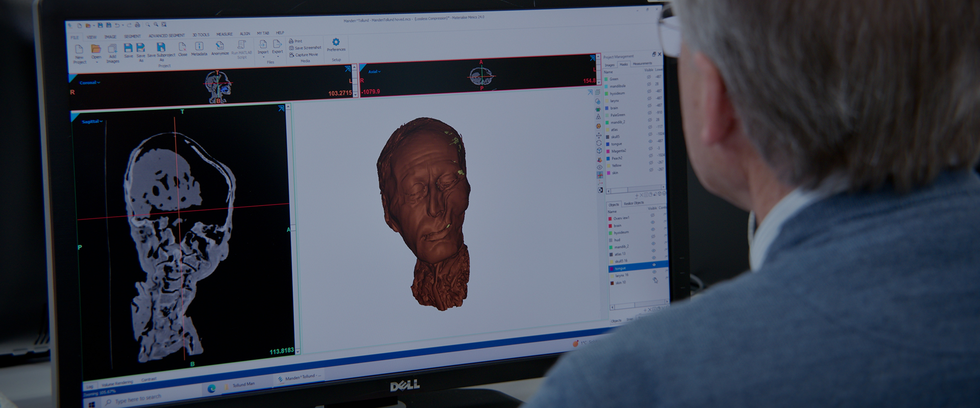Screen dimensions: 980x408
Task: Close the Project Management panel
Action: point(659,54)
